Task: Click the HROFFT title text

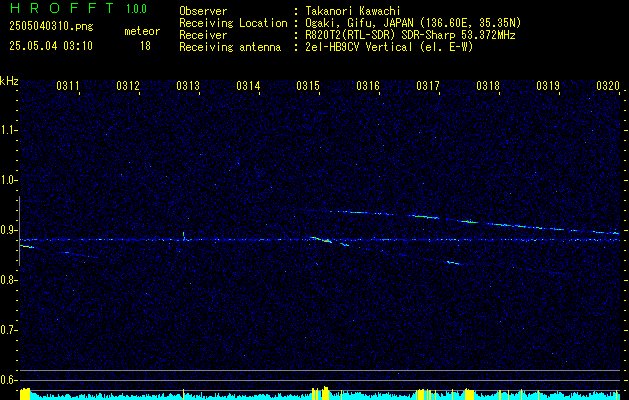Action: [62, 8]
